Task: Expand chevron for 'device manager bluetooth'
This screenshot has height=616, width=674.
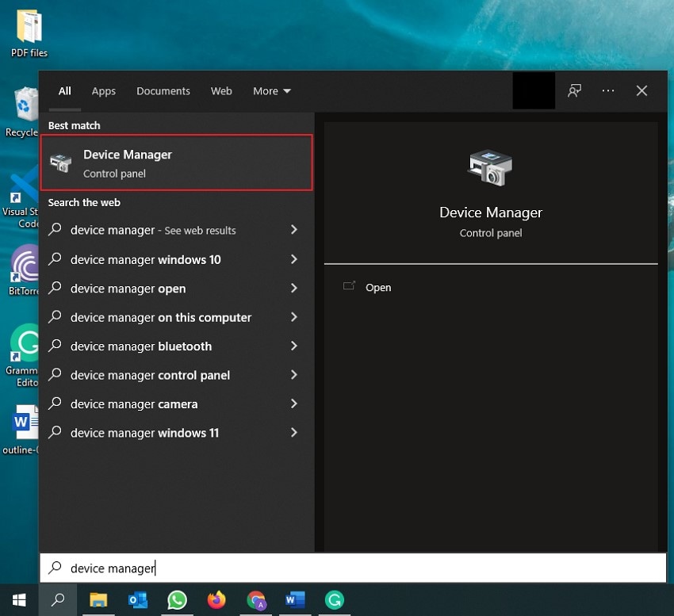Action: (294, 346)
